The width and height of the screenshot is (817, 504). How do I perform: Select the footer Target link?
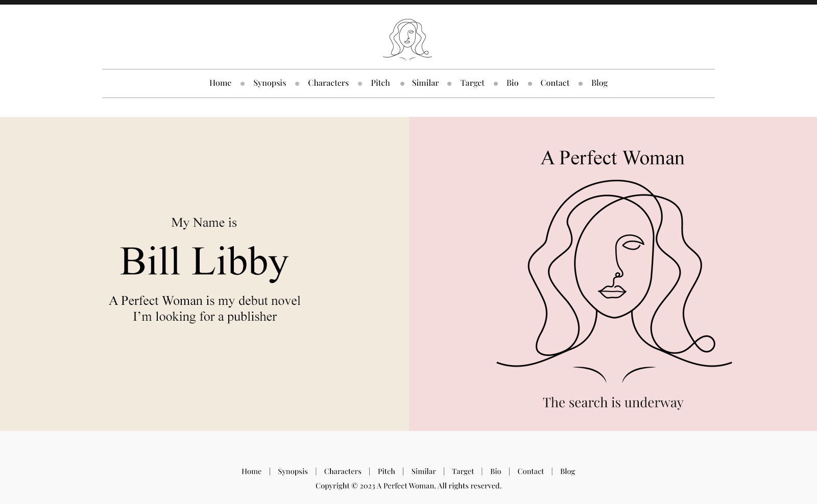463,471
